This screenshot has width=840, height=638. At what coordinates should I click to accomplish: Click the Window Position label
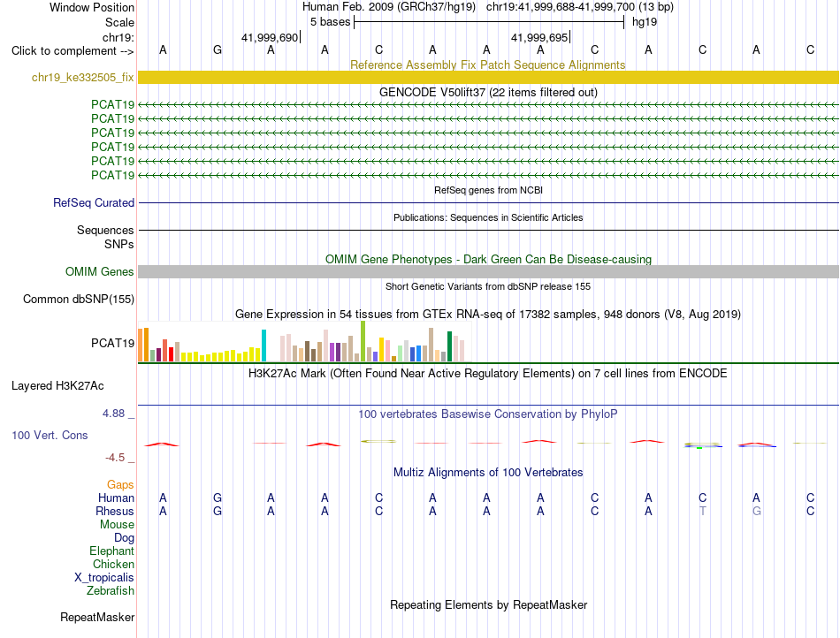(92, 7)
